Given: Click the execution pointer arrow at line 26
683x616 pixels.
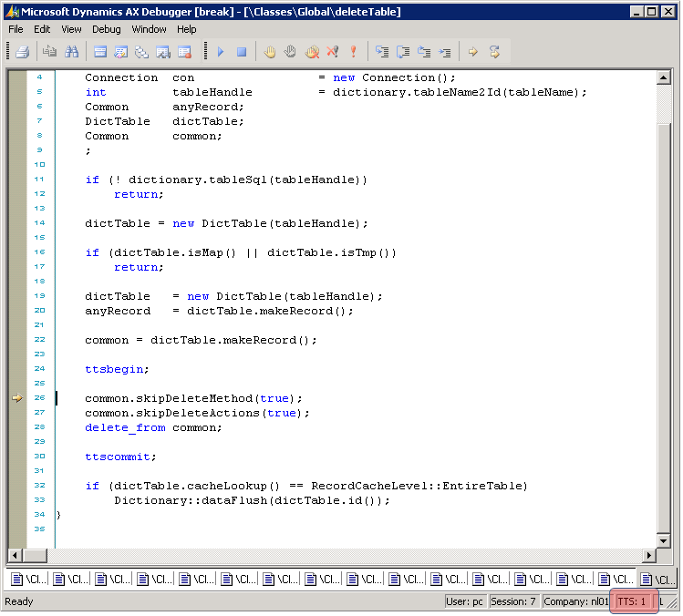Looking at the screenshot, I should pos(17,397).
